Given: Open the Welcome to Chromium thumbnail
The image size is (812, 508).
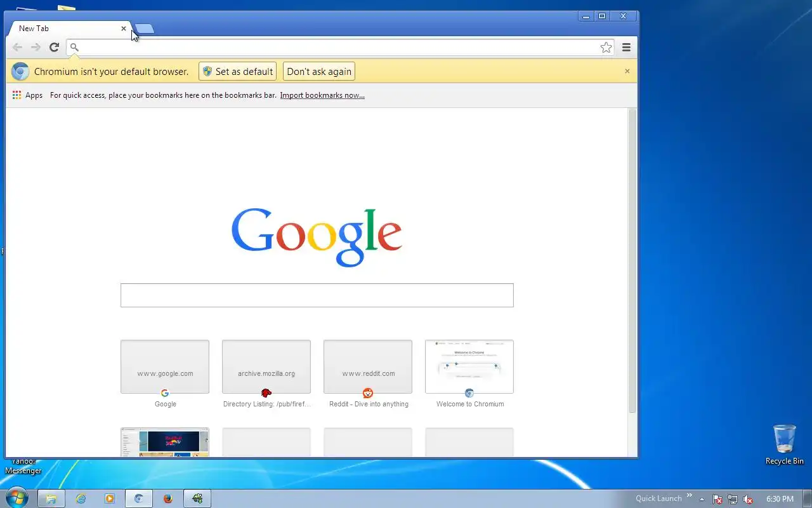Looking at the screenshot, I should [x=469, y=367].
